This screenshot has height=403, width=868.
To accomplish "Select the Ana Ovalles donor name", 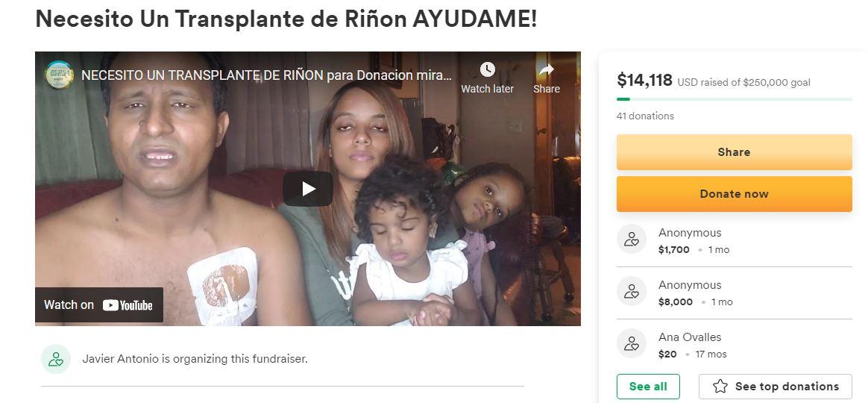I will point(690,337).
